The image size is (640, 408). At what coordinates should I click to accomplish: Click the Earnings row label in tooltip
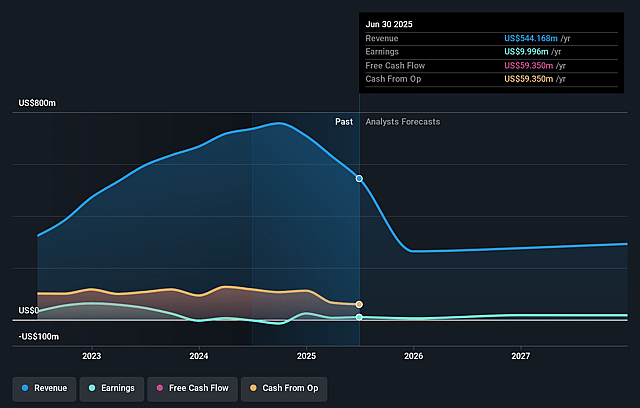[382, 52]
